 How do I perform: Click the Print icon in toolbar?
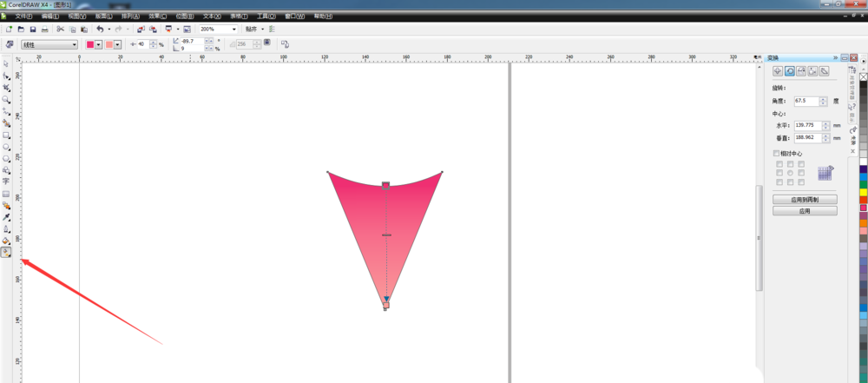point(47,29)
